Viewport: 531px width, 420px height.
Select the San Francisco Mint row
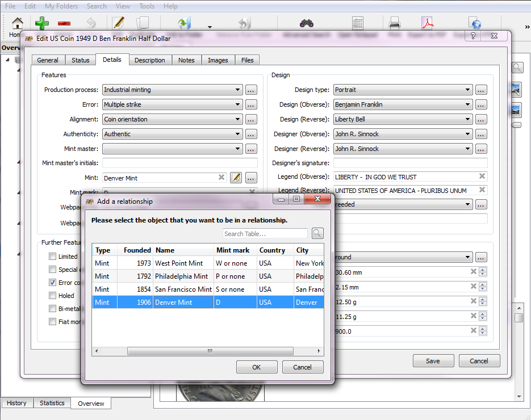pyautogui.click(x=208, y=289)
